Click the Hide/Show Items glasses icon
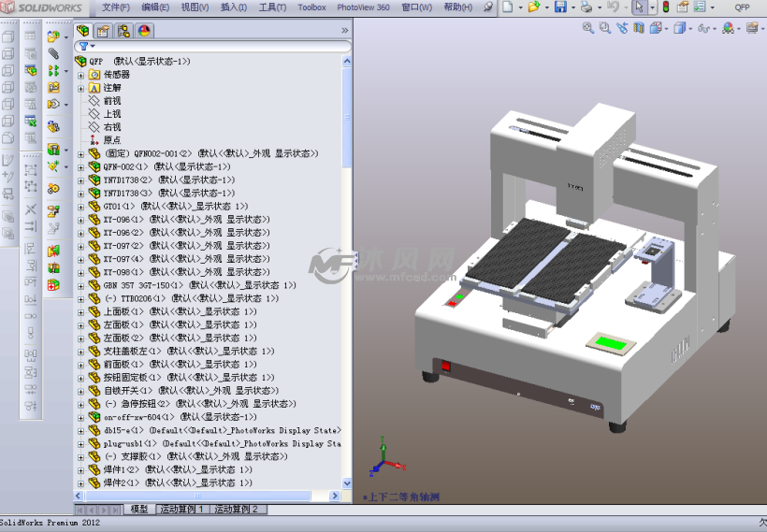The width and height of the screenshot is (767, 532). click(x=703, y=29)
